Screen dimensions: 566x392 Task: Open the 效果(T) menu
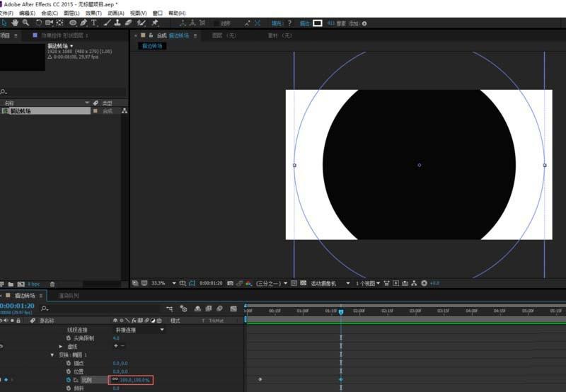93,13
